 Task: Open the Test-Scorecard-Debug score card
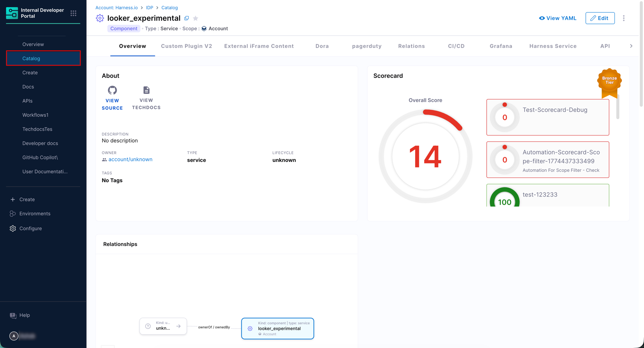pos(547,117)
